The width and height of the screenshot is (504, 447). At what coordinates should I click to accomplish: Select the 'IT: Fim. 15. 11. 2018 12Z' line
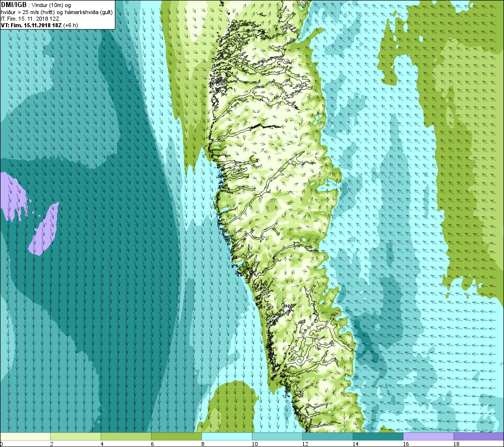click(30, 19)
